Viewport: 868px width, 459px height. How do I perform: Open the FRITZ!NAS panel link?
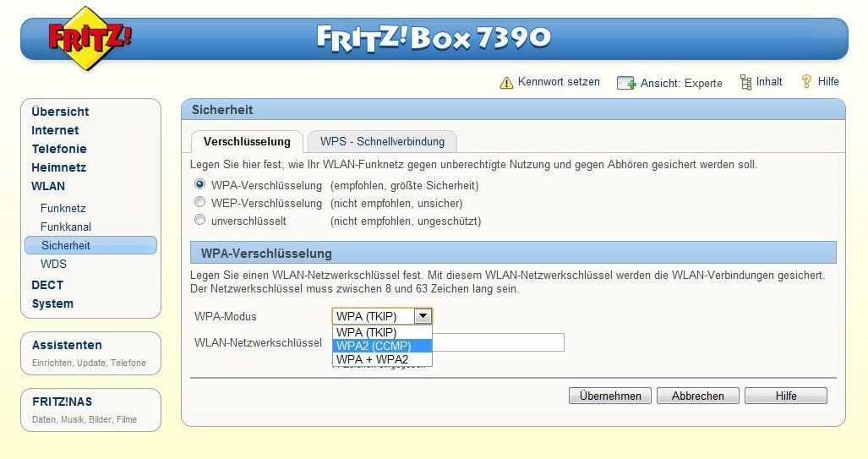tap(62, 402)
